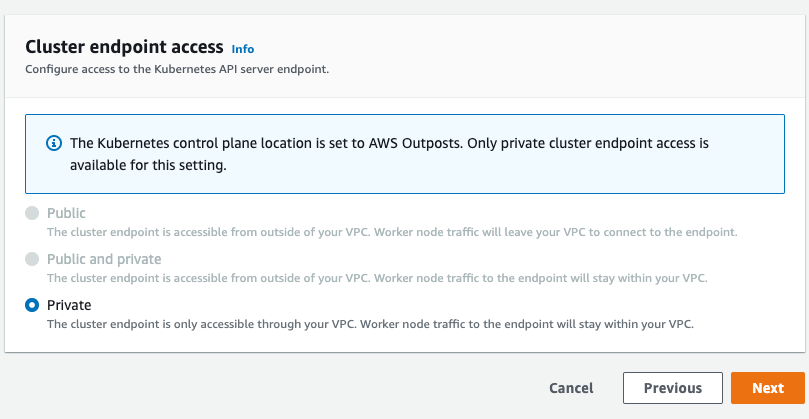809x419 pixels.
Task: Click the Public and private description text
Action: [377, 278]
